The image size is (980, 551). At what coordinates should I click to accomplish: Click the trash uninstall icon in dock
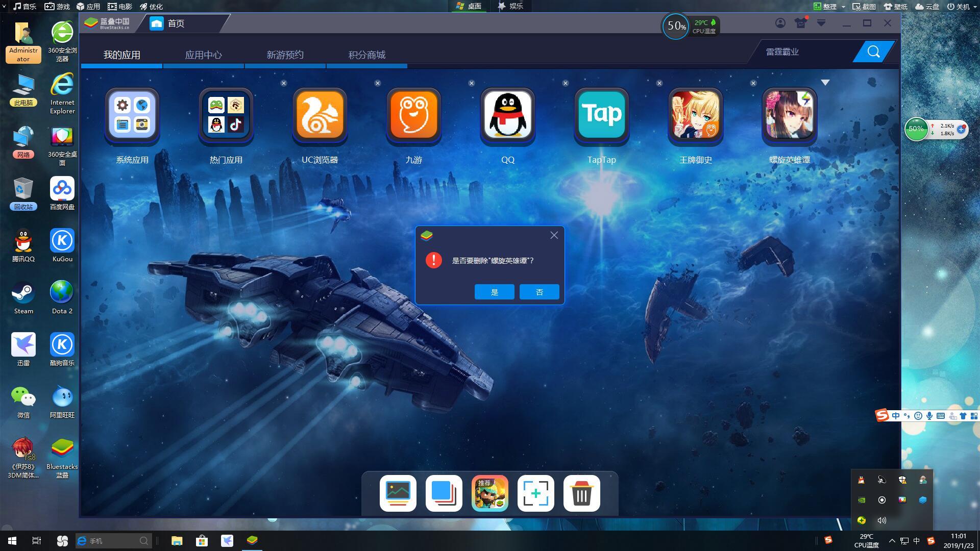[x=582, y=493]
